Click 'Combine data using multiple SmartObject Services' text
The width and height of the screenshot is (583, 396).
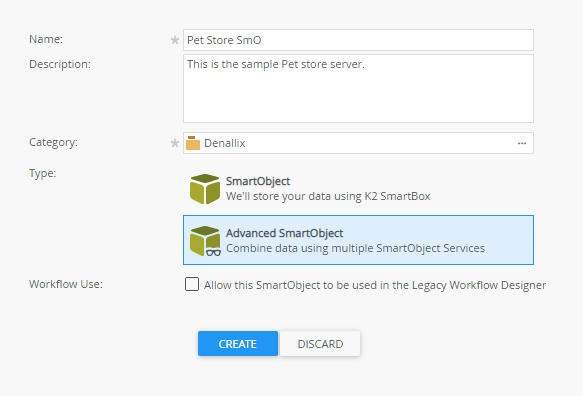coord(355,248)
